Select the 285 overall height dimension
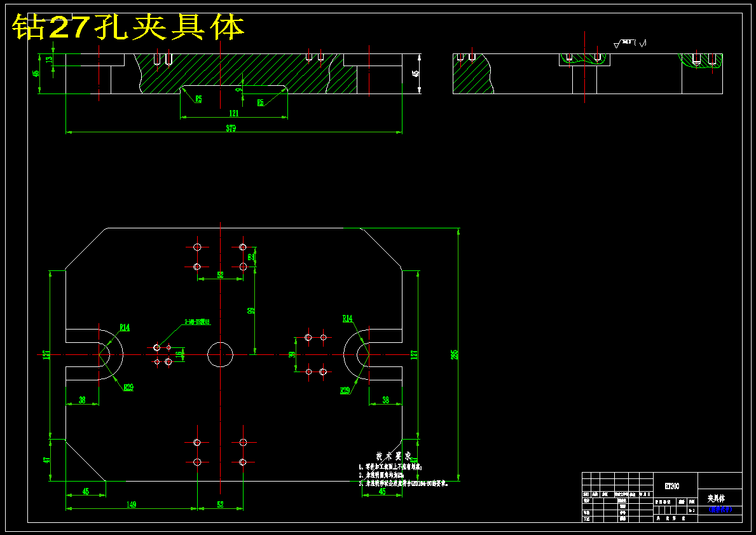Viewport: 756px width, 535px height. click(454, 354)
